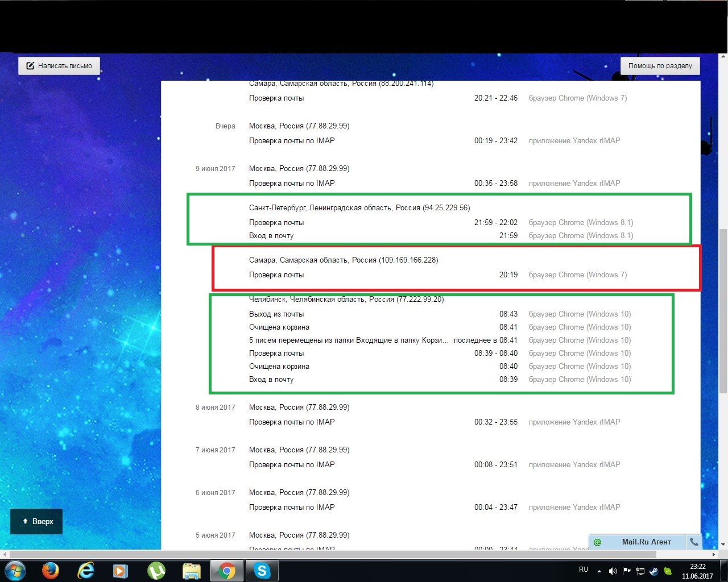The width and height of the screenshot is (728, 582).
Task: Switch to Skype in the taskbar
Action: pos(262,571)
